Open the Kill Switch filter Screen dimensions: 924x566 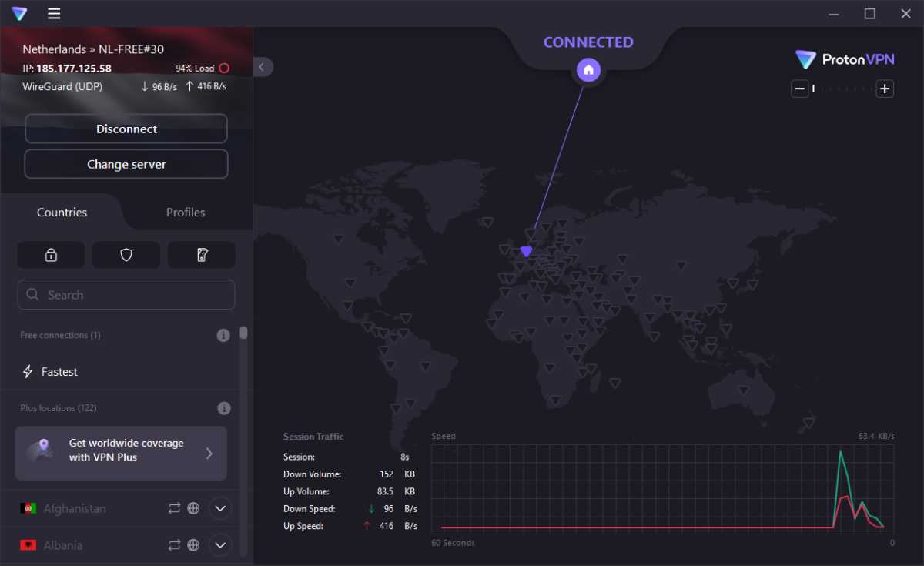click(x=201, y=254)
